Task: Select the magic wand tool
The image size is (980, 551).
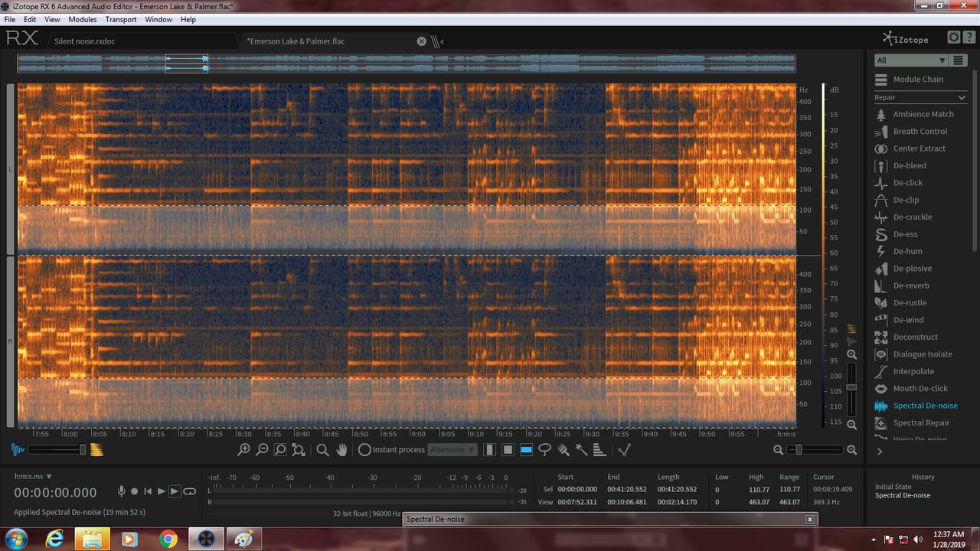Action: [581, 450]
